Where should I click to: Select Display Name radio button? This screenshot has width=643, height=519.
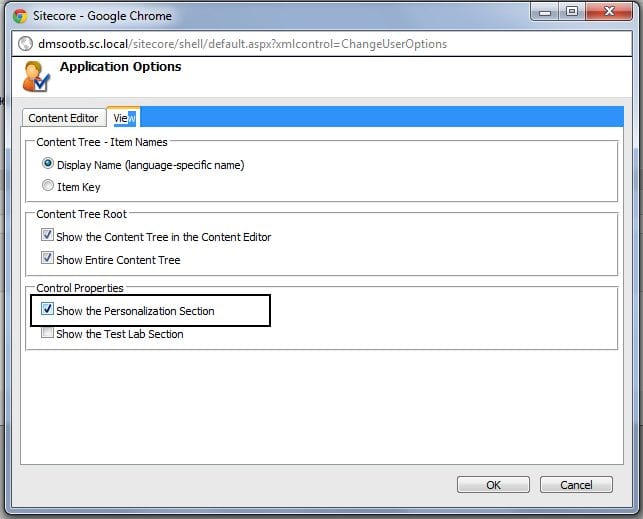click(48, 164)
